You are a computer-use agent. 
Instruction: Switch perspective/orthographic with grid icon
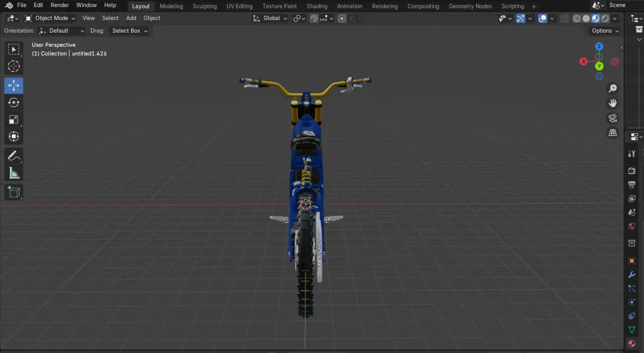click(x=613, y=132)
